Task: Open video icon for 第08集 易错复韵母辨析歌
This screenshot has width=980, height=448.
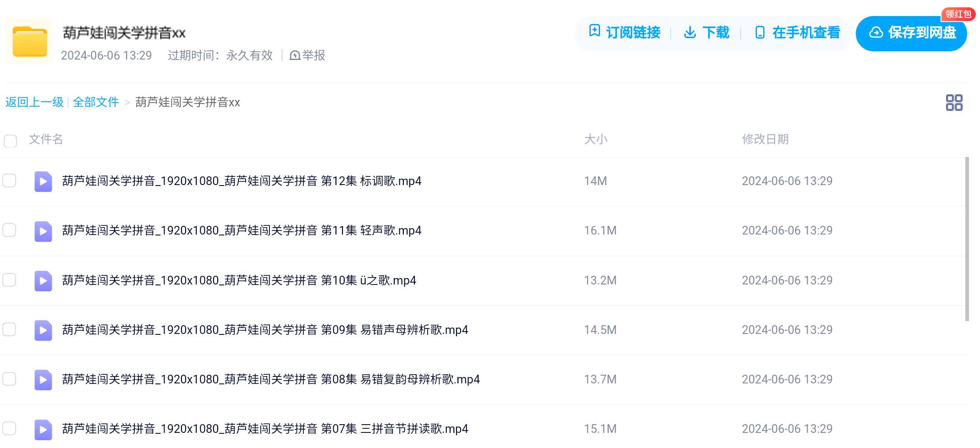Action: [43, 380]
